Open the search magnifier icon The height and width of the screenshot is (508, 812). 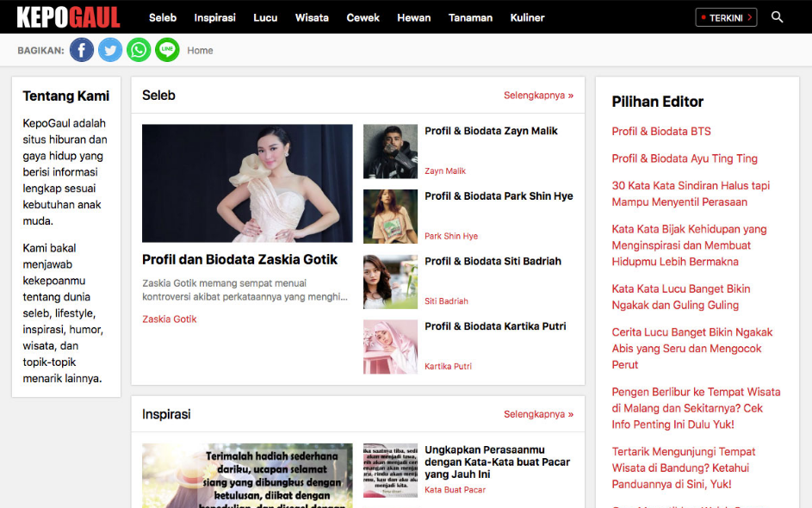coord(778,17)
